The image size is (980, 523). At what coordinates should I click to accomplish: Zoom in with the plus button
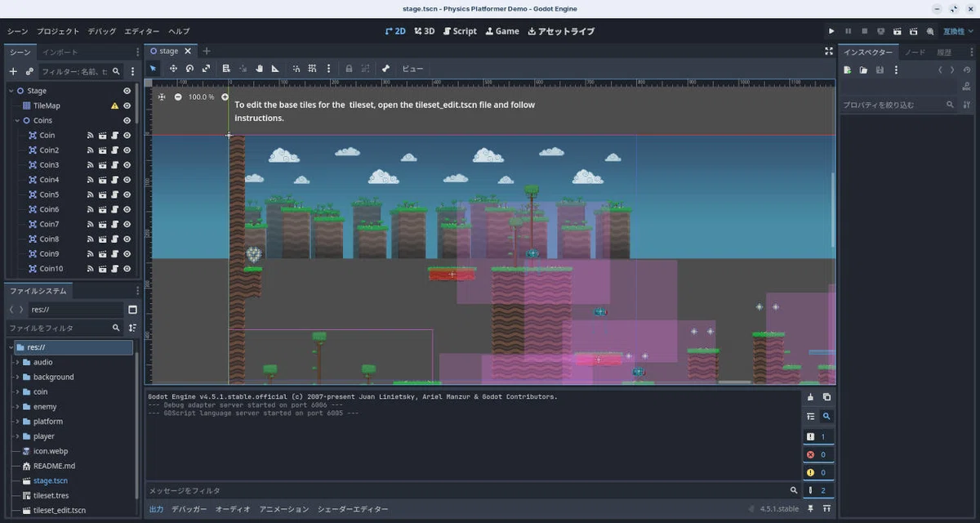click(x=225, y=96)
